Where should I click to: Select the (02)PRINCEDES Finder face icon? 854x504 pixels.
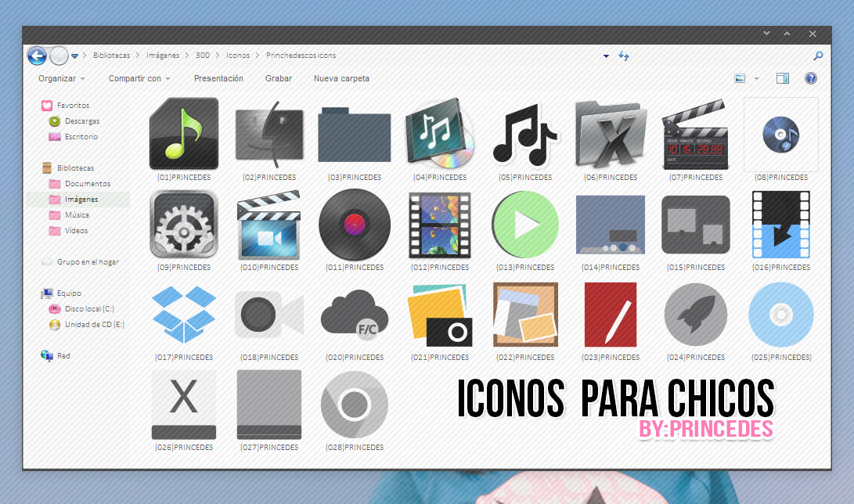pyautogui.click(x=269, y=135)
